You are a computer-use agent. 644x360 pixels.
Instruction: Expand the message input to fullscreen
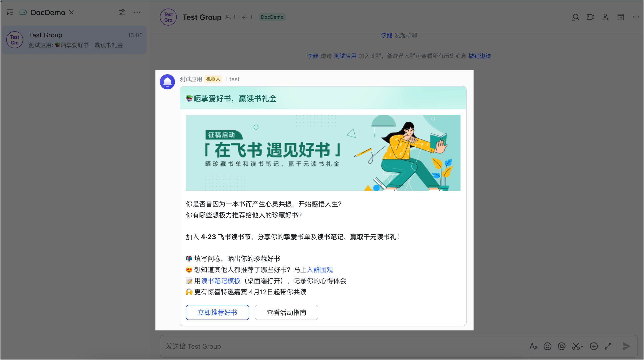(x=608, y=346)
